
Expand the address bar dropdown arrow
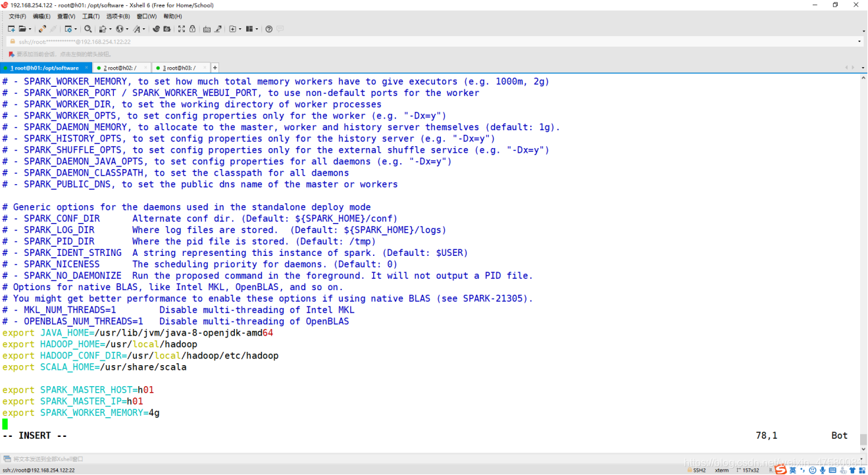[859, 41]
